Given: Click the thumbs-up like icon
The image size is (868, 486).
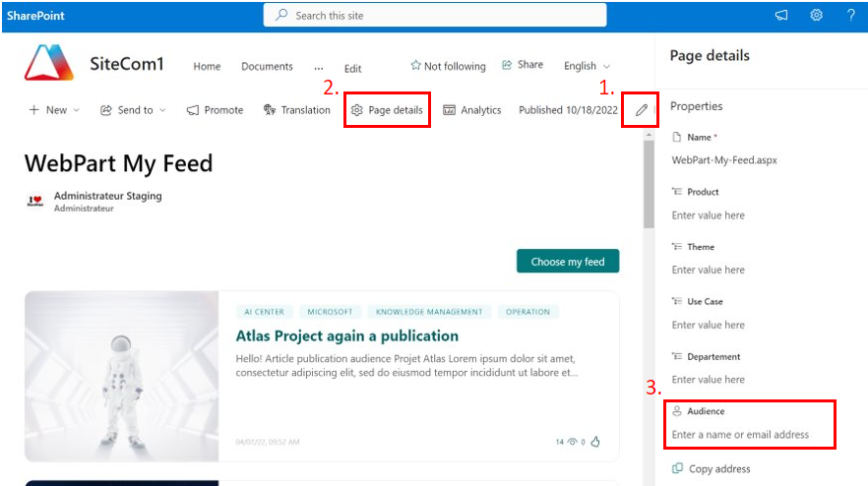Looking at the screenshot, I should (x=595, y=441).
